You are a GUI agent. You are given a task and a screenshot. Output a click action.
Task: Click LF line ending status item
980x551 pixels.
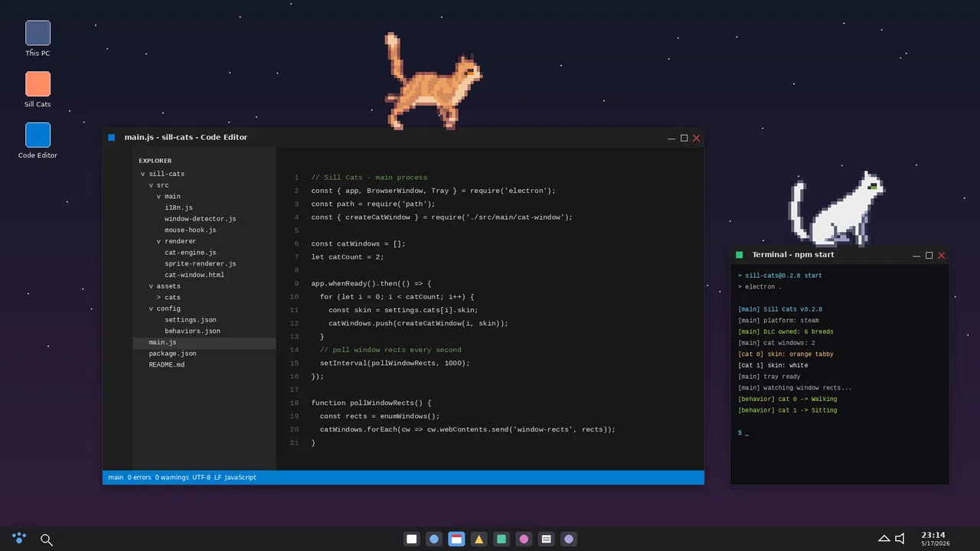click(217, 478)
